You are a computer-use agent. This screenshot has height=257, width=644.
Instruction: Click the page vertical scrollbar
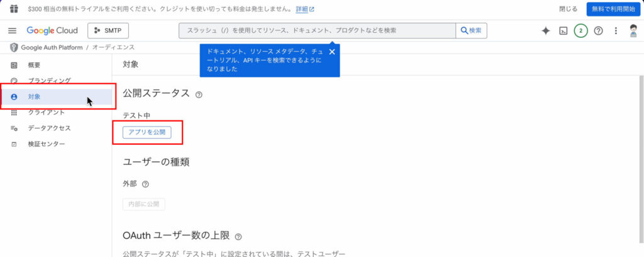point(641,158)
